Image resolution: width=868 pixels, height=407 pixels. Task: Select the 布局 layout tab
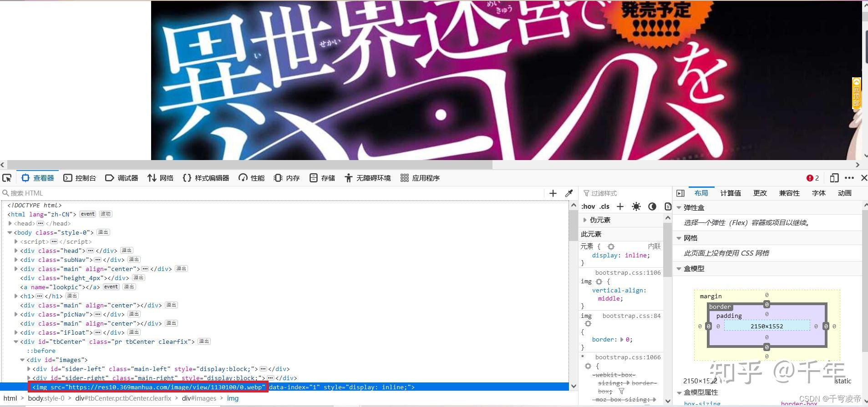(701, 193)
